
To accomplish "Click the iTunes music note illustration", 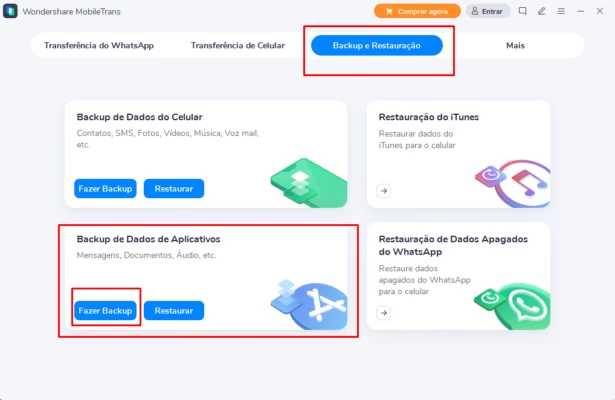I will pos(512,184).
